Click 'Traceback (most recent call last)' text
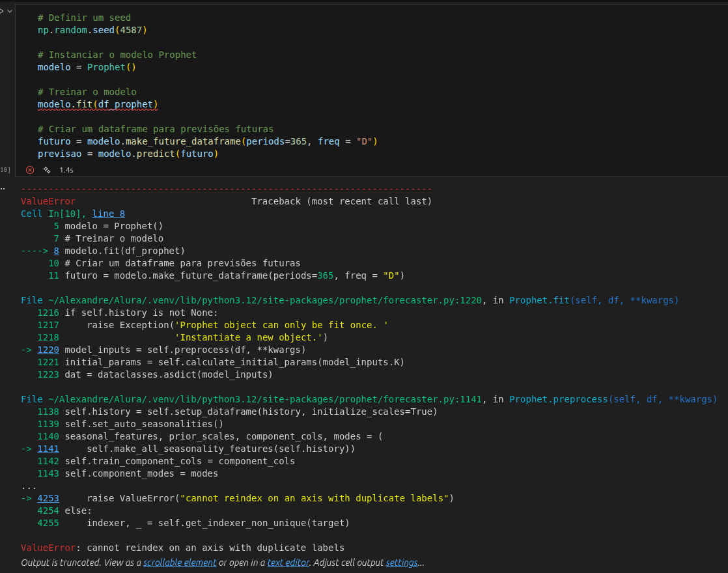This screenshot has height=573, width=728. [x=341, y=201]
